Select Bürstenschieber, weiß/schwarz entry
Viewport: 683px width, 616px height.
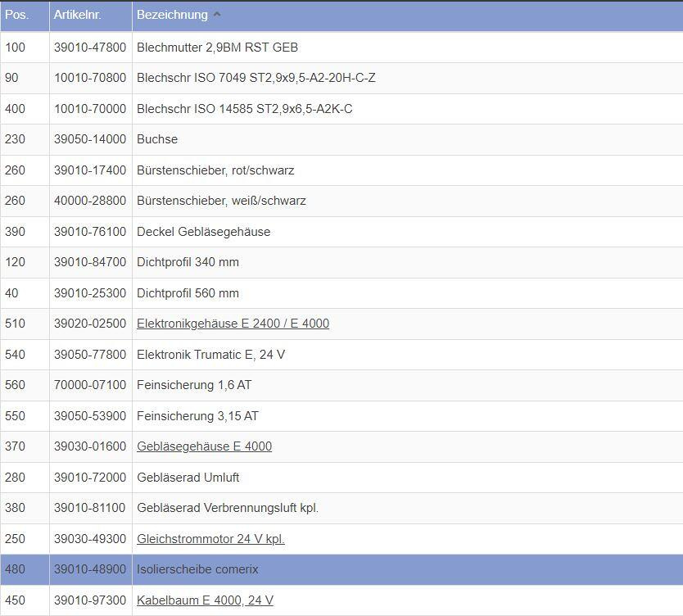tap(221, 201)
